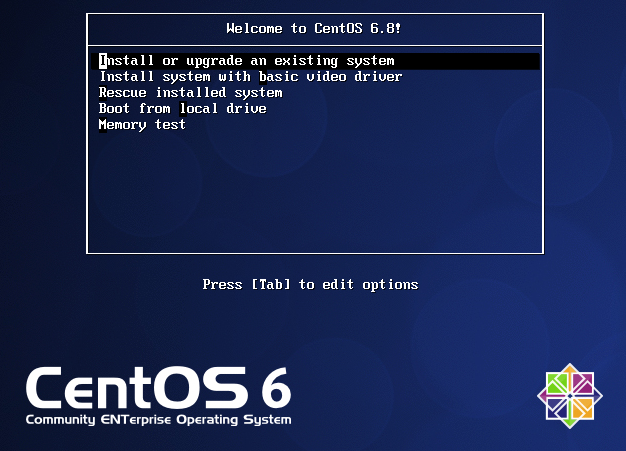Select the "Memory test" boot entry
626x451 pixels.
pyautogui.click(x=142, y=125)
